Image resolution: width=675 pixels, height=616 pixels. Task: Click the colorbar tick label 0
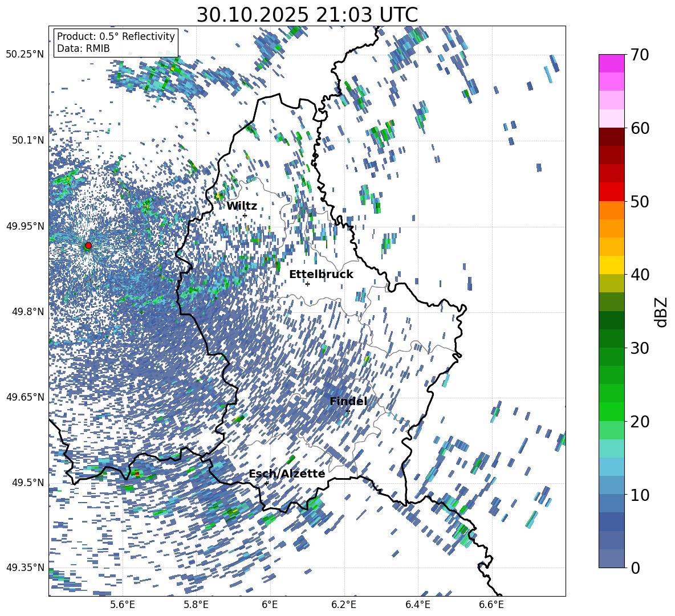point(635,568)
